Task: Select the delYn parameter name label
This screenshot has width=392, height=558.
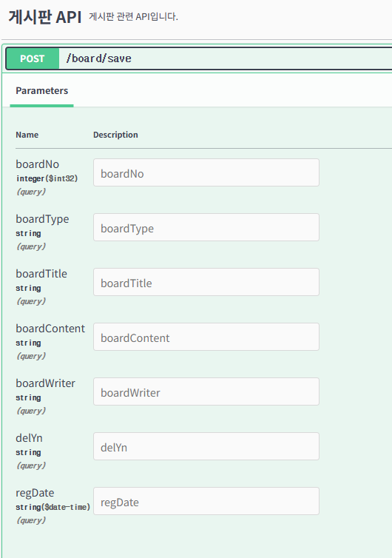Action: [x=29, y=438]
